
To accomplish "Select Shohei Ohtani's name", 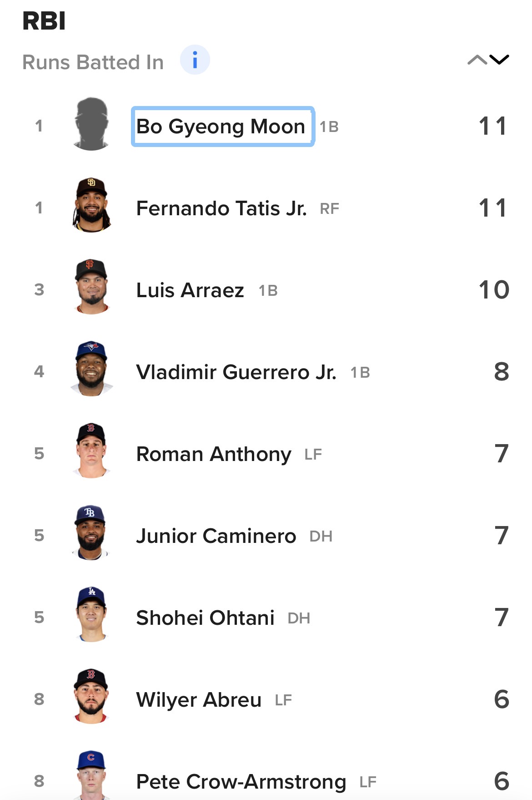I will [x=205, y=618].
